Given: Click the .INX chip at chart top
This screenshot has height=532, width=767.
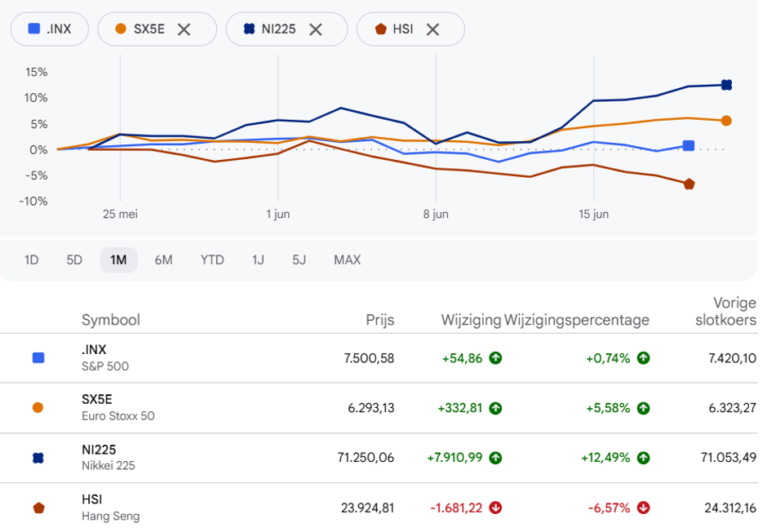Looking at the screenshot, I should click(x=50, y=29).
